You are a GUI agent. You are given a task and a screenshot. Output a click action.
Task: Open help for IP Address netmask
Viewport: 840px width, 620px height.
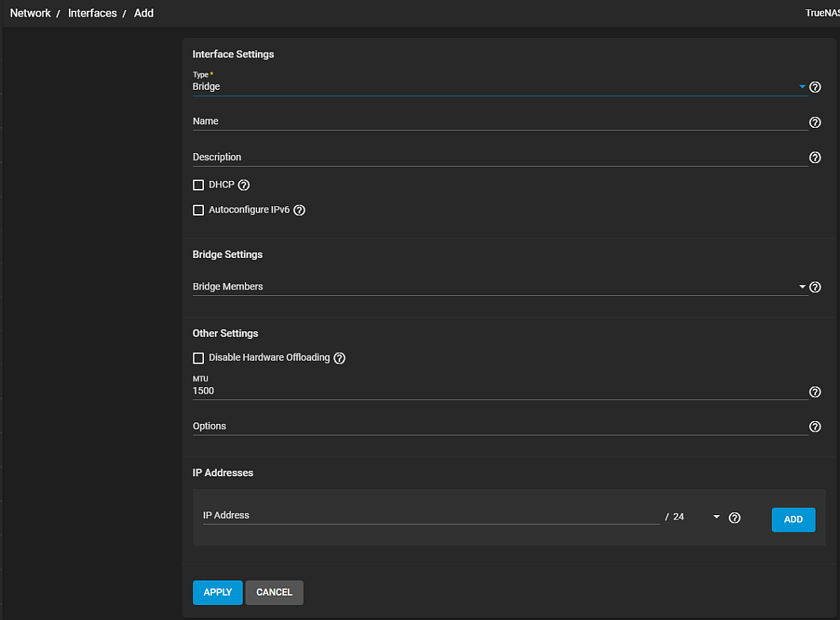(x=734, y=518)
